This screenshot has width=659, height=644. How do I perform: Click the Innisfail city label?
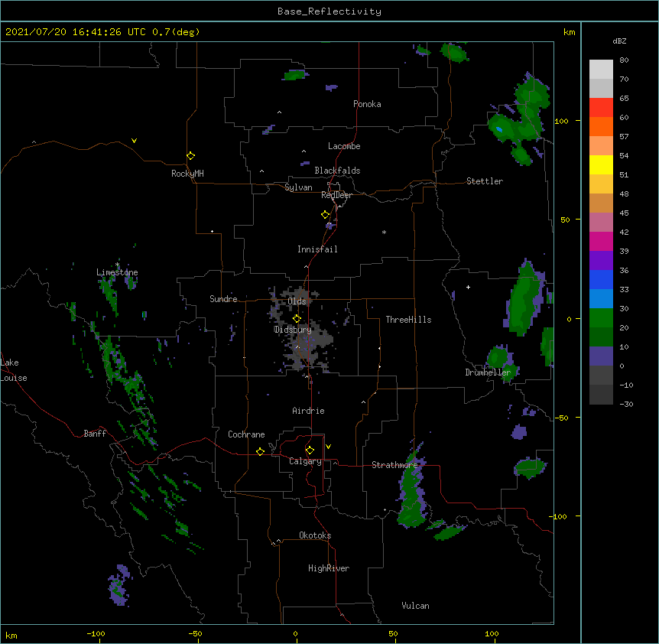point(317,249)
